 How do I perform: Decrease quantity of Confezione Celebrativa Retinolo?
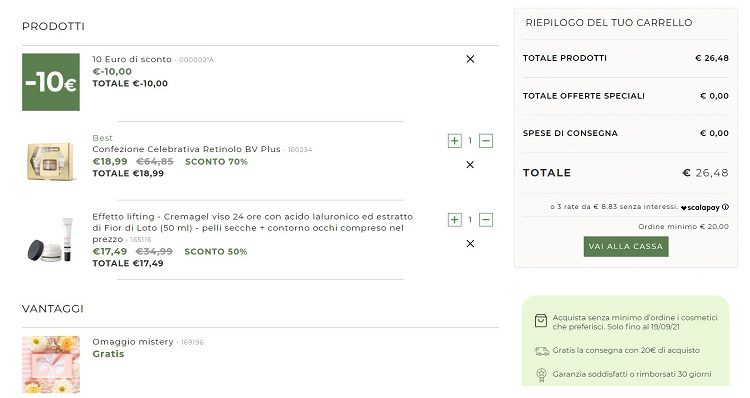[486, 141]
